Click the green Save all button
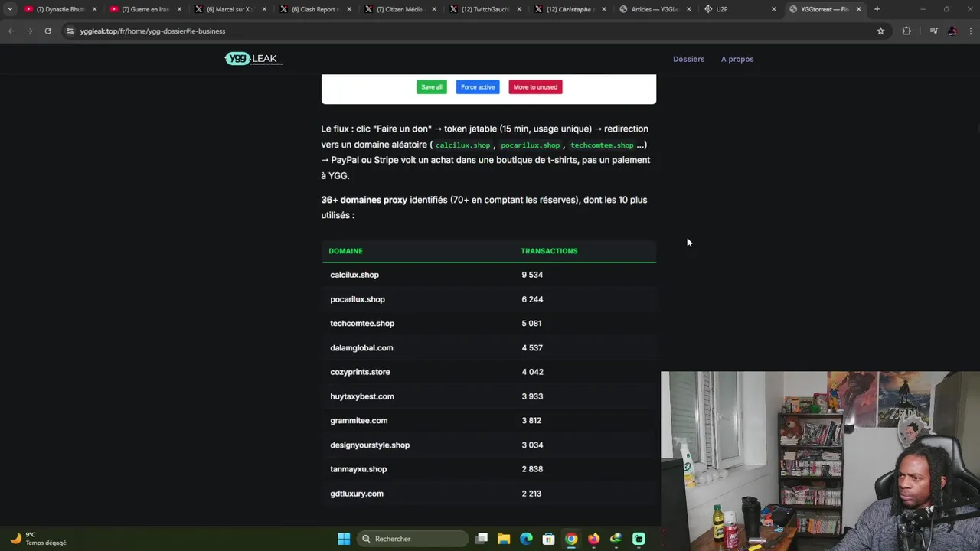 [431, 87]
